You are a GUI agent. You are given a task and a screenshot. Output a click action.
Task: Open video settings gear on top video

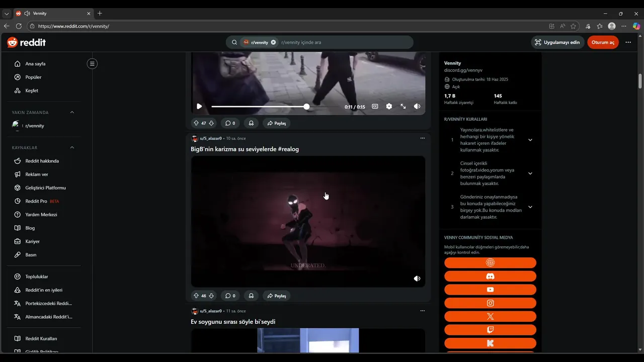pos(389,107)
